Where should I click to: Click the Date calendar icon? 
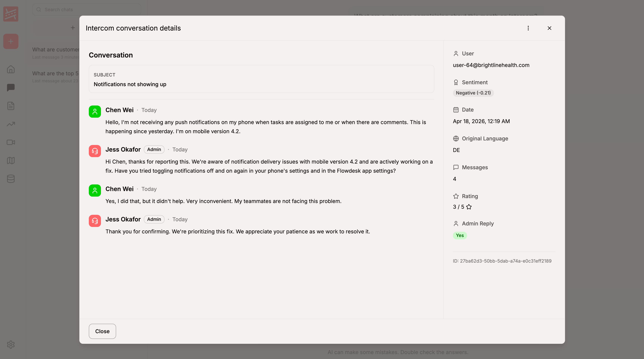[456, 110]
